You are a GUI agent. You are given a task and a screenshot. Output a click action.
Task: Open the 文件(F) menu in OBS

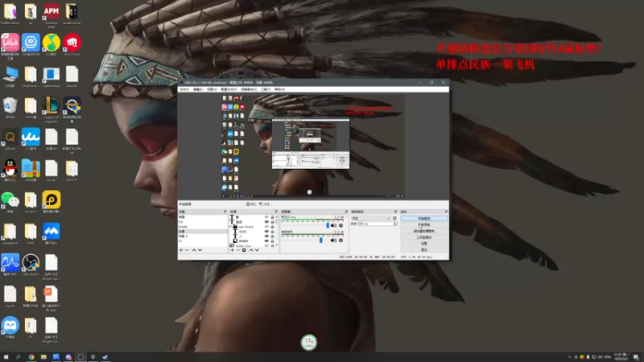(x=184, y=89)
